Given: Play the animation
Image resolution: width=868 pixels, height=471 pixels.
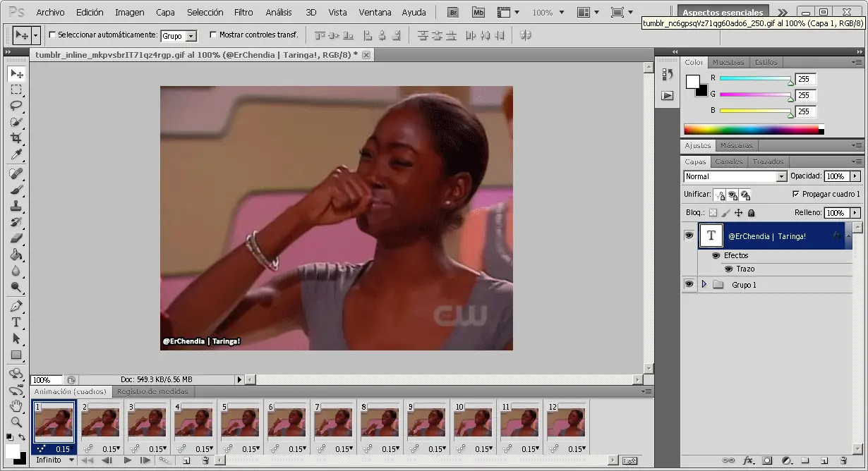Looking at the screenshot, I should [x=128, y=460].
